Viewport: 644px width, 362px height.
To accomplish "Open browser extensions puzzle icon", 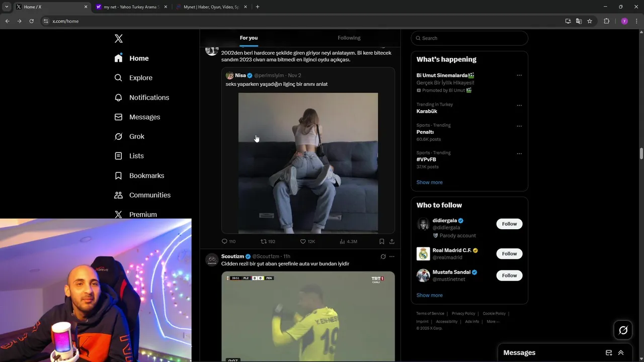I will (606, 21).
